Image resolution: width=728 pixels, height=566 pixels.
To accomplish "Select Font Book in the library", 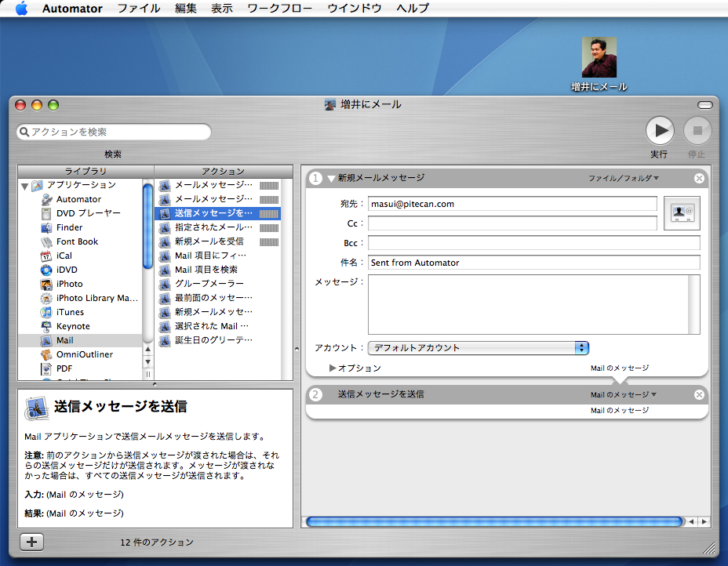I will pos(79,241).
